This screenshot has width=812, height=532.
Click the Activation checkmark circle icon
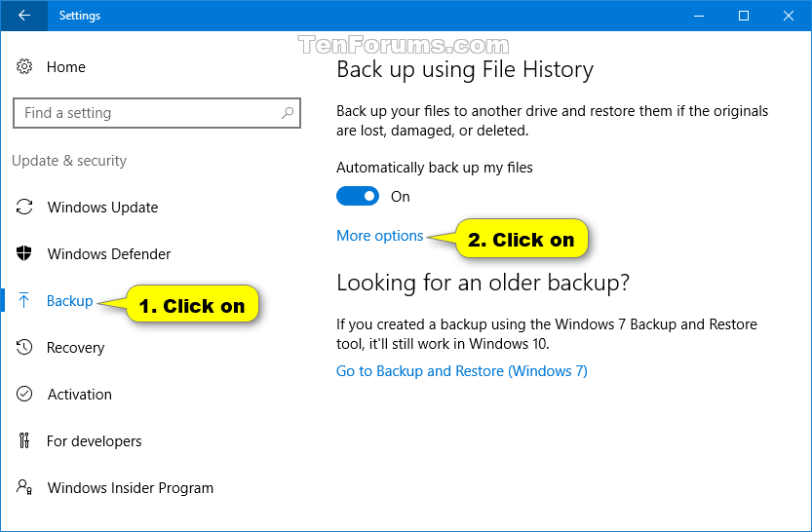click(x=24, y=395)
